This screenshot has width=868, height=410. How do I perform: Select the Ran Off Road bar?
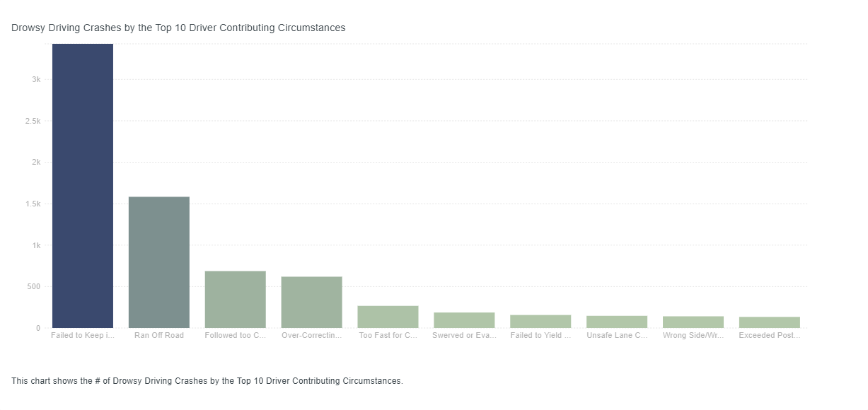[159, 262]
